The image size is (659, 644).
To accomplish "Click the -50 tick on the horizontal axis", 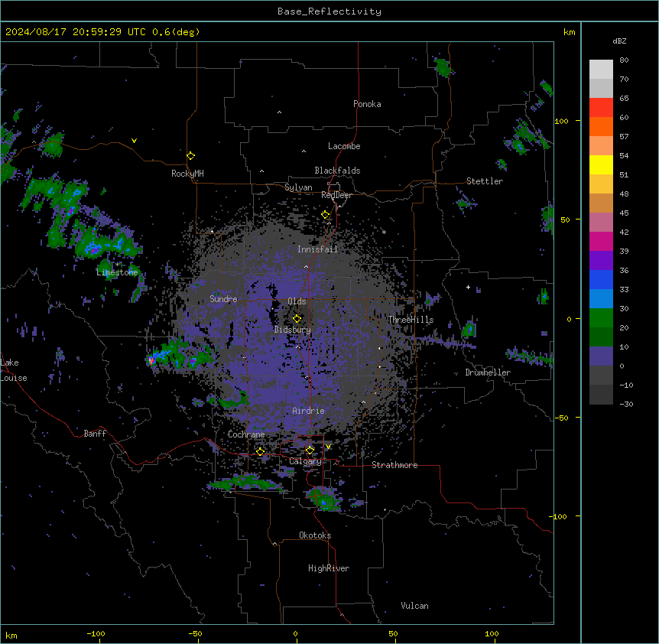I will (x=196, y=633).
